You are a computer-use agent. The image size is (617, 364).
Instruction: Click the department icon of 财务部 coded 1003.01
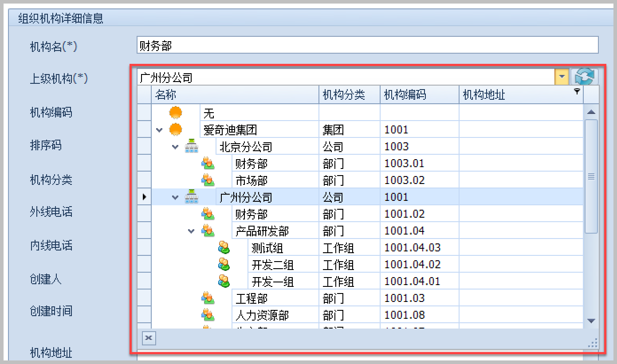208,164
